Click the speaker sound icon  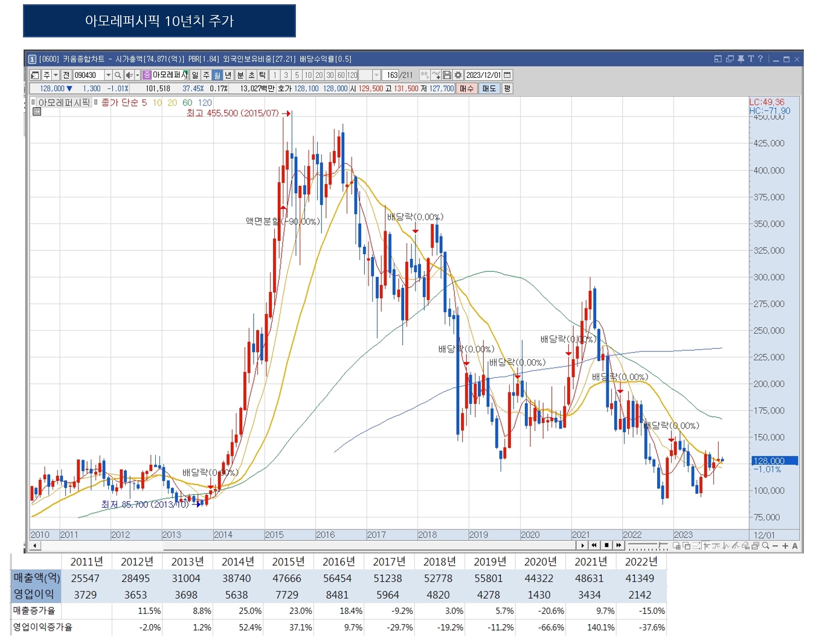click(x=129, y=75)
